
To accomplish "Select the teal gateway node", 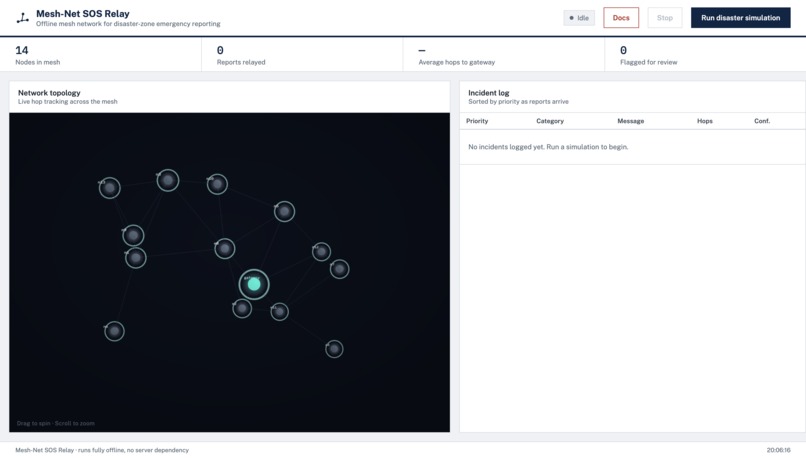I will click(254, 284).
